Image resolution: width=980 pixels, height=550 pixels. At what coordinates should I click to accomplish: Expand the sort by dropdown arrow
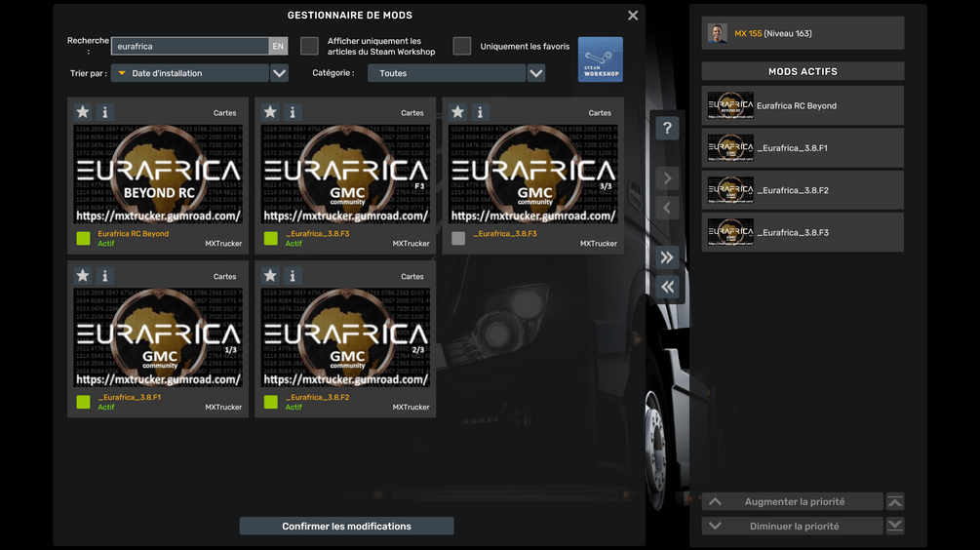coord(280,73)
